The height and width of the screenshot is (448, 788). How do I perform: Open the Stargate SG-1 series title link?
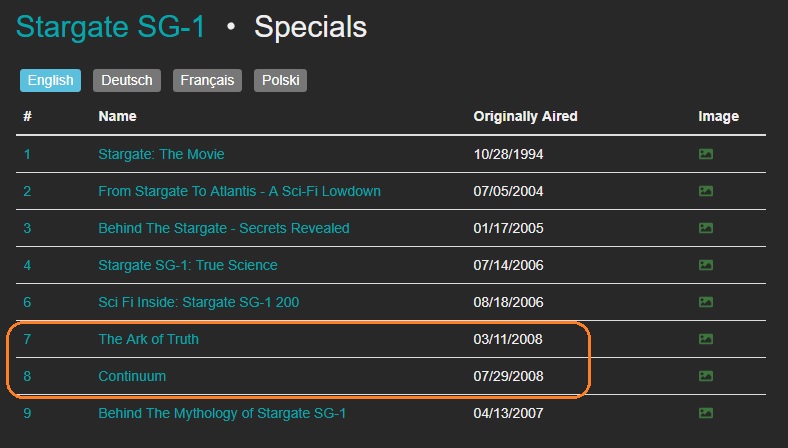pyautogui.click(x=110, y=27)
